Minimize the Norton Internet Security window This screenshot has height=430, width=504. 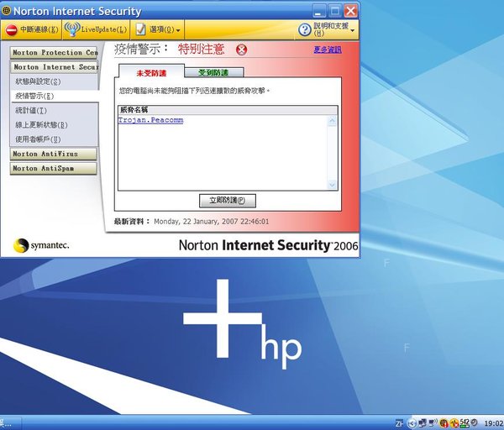pyautogui.click(x=319, y=11)
